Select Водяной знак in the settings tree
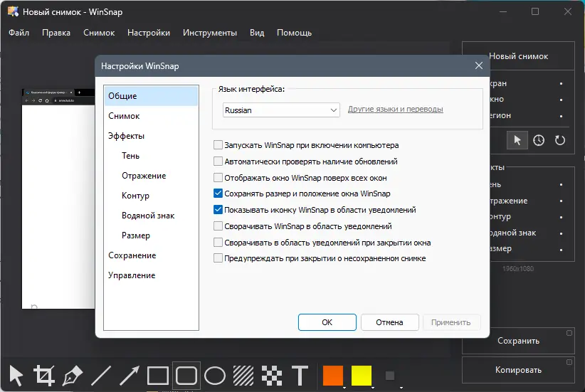The height and width of the screenshot is (392, 585). click(148, 216)
